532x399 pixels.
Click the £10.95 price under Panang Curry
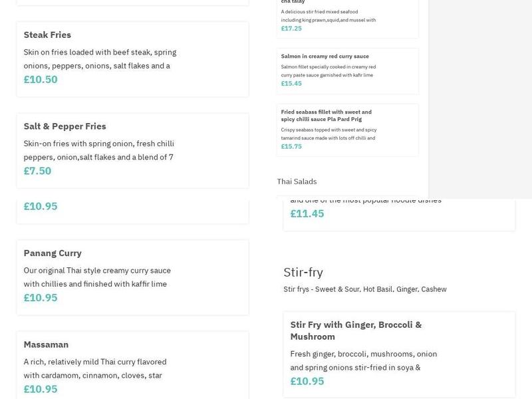[41, 298]
